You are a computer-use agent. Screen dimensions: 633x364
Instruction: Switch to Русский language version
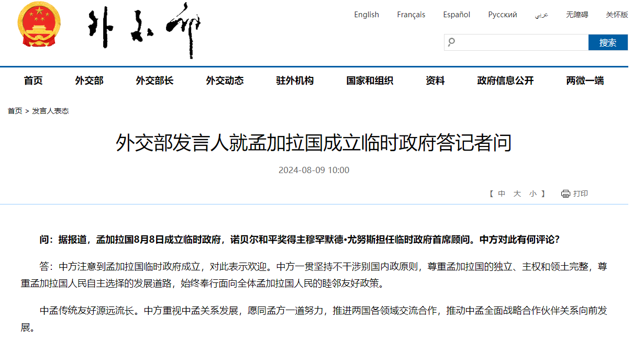[x=502, y=15]
